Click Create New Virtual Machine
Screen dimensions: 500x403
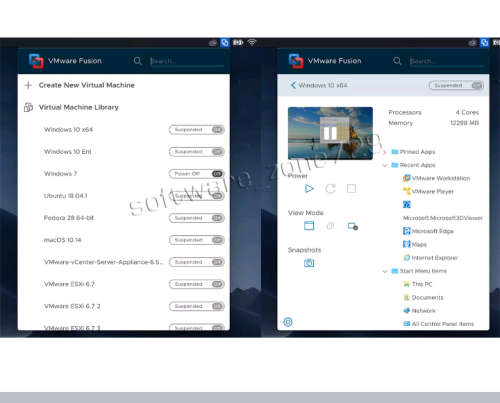(86, 85)
